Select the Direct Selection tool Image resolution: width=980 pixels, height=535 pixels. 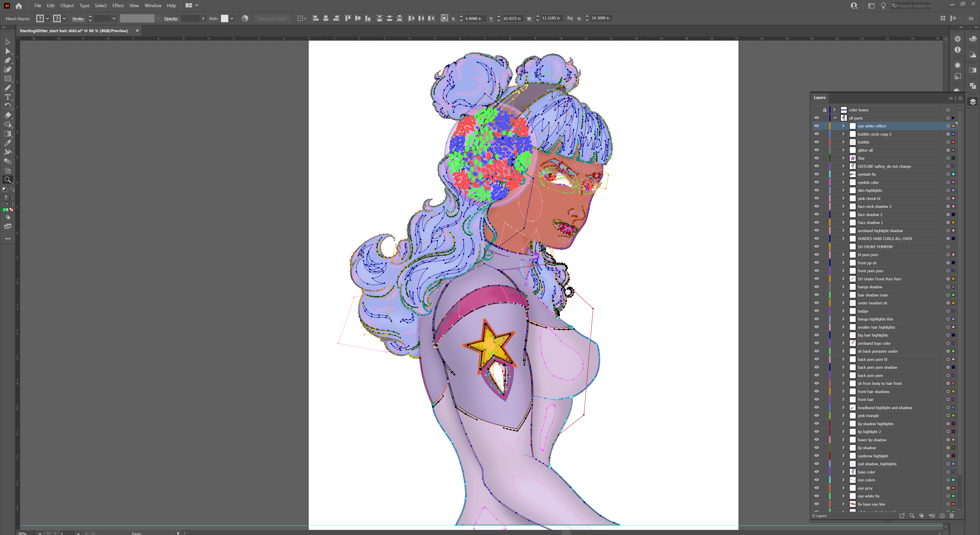pyautogui.click(x=8, y=51)
